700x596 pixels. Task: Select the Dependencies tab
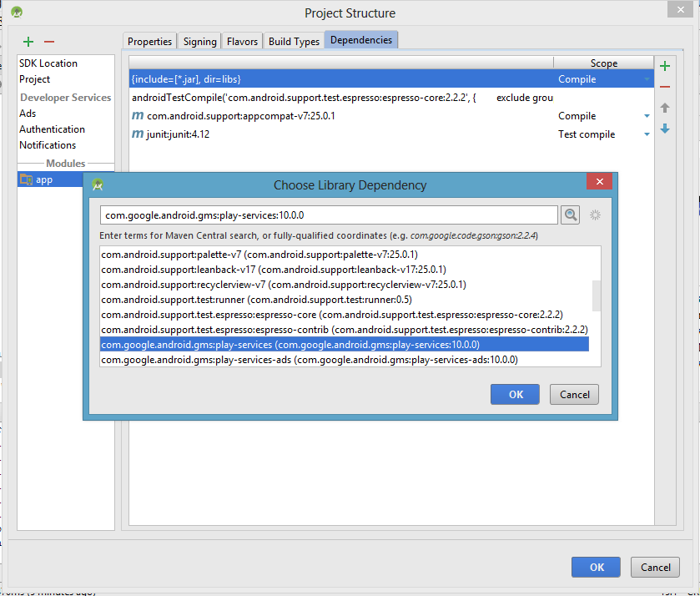[x=361, y=40]
